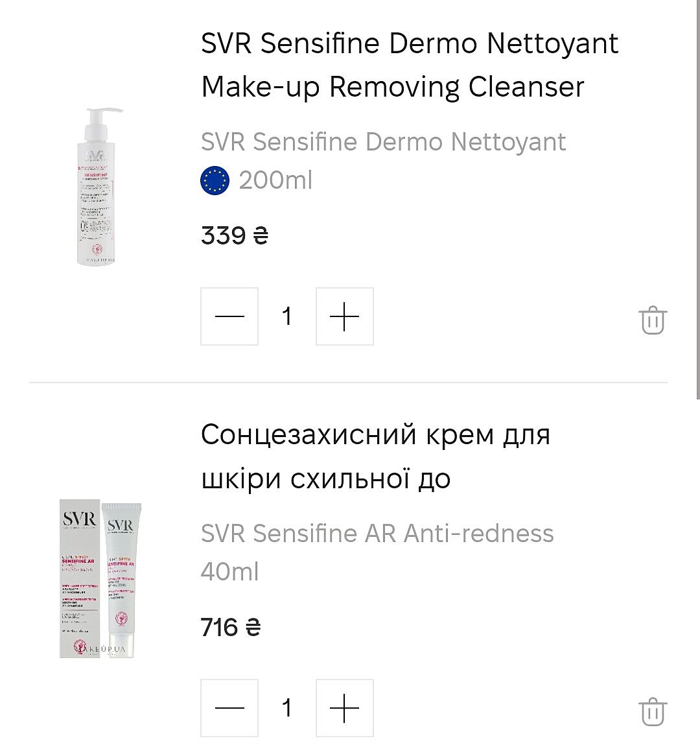The height and width of the screenshot is (745, 700).
Task: Open the cleanser pump bottle thumbnail
Action: (96, 187)
